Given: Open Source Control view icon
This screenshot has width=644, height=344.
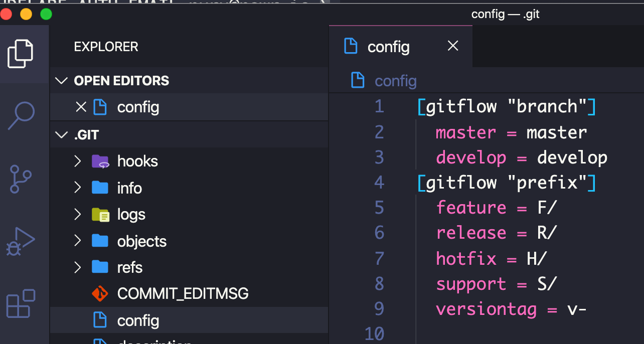Looking at the screenshot, I should (21, 179).
